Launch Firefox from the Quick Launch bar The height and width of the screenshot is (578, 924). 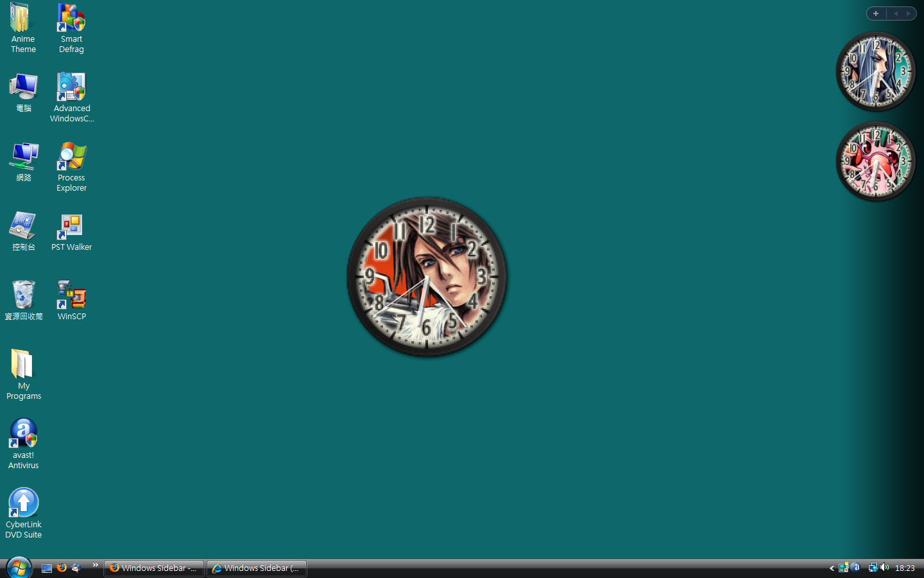62,568
